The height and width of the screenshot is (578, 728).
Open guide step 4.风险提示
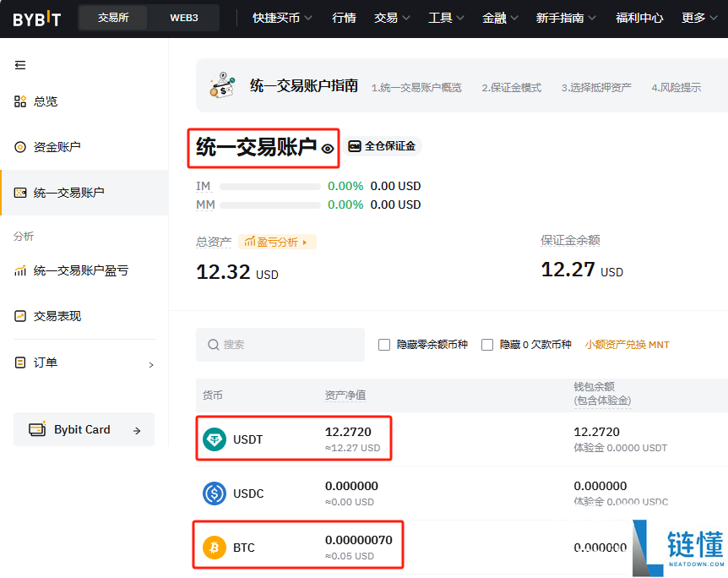point(676,87)
